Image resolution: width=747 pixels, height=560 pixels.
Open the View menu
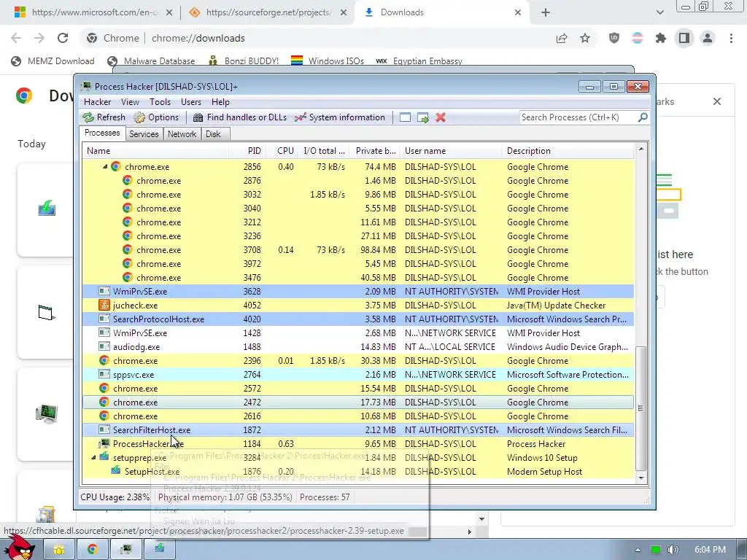click(x=130, y=102)
